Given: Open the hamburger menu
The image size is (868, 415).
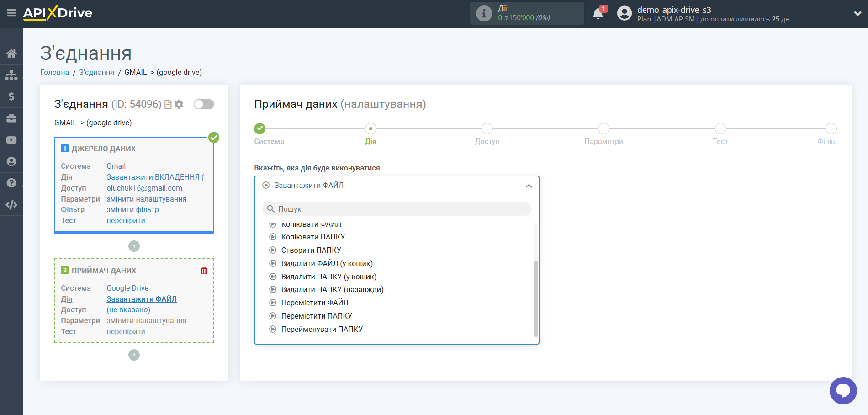Looking at the screenshot, I should [x=11, y=13].
